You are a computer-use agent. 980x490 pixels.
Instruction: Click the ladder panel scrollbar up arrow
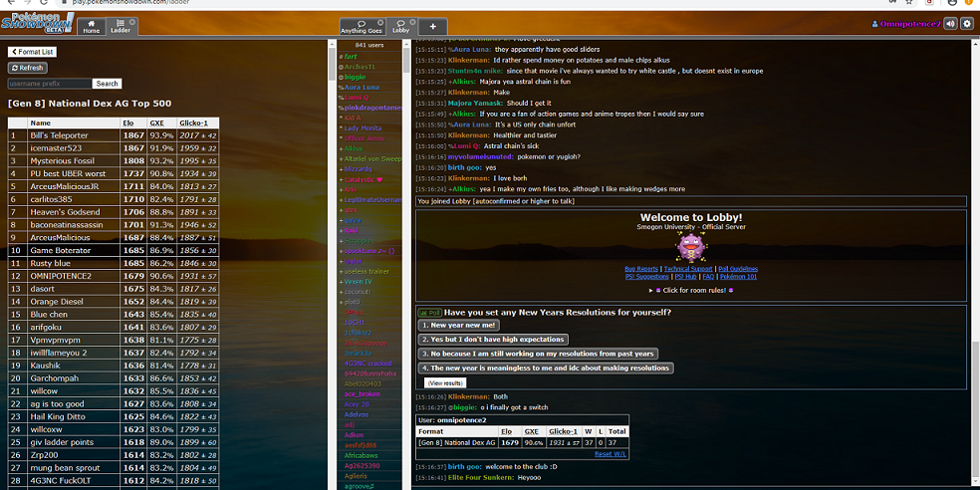pyautogui.click(x=332, y=44)
